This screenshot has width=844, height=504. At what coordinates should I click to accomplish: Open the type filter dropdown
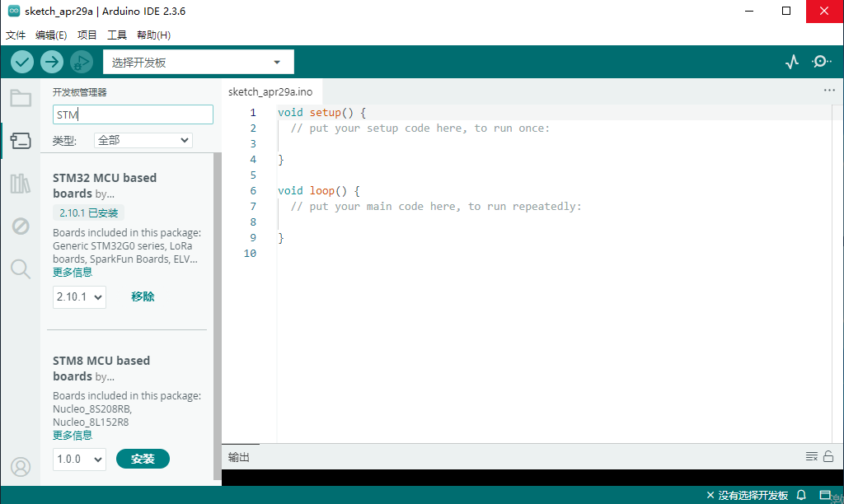[143, 141]
